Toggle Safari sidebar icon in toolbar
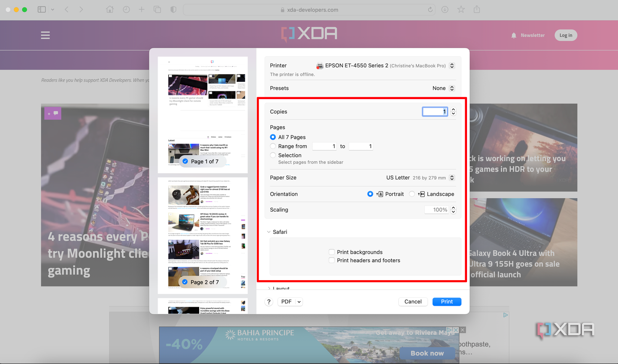 tap(42, 10)
